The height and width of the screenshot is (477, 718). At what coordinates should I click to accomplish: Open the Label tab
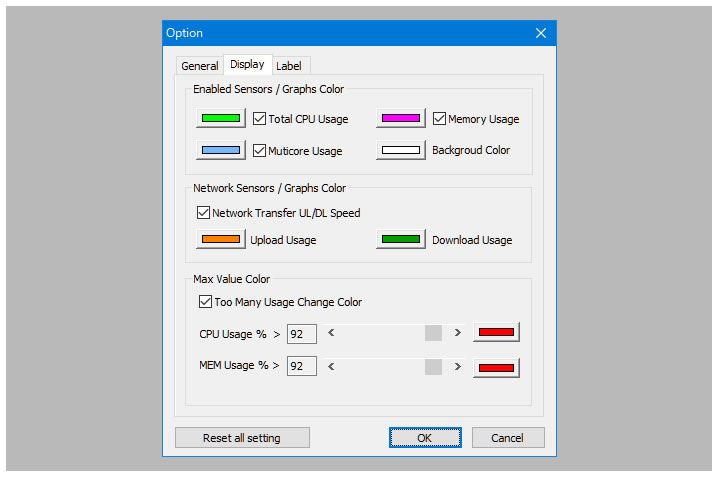coord(289,66)
